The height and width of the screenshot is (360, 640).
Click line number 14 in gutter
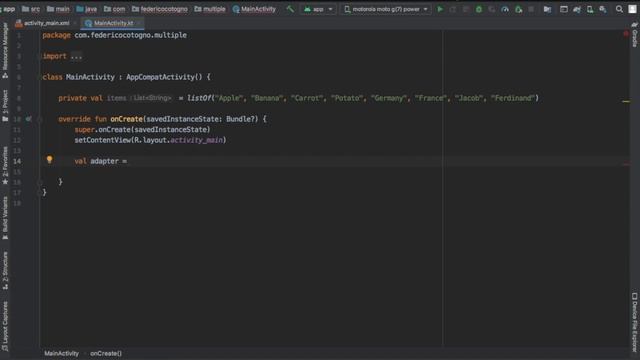[17, 161]
